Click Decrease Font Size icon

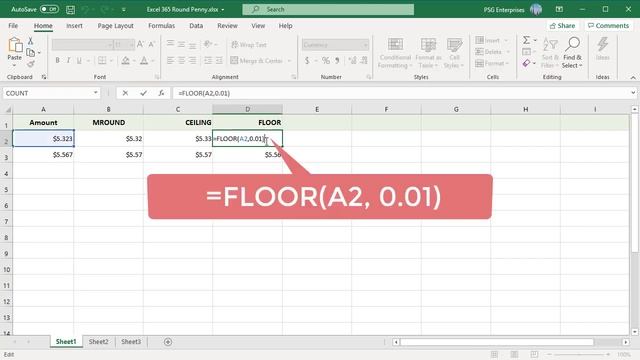click(x=151, y=44)
